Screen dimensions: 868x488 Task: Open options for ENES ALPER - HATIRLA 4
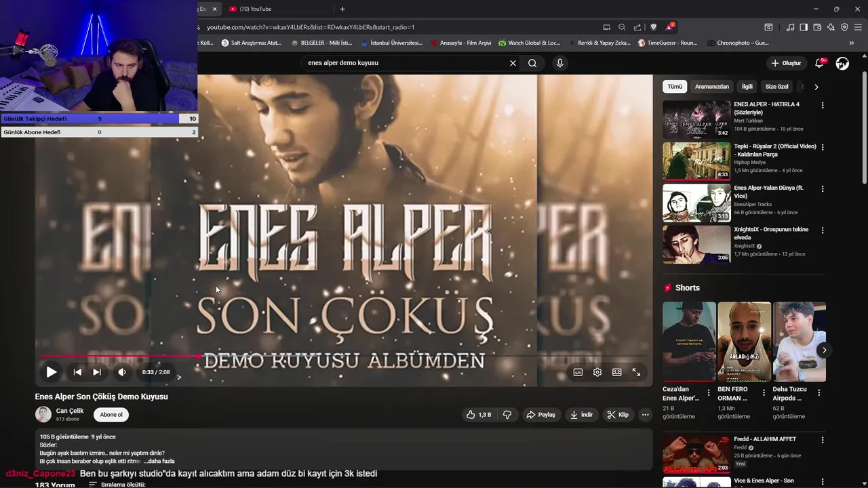[x=823, y=106]
